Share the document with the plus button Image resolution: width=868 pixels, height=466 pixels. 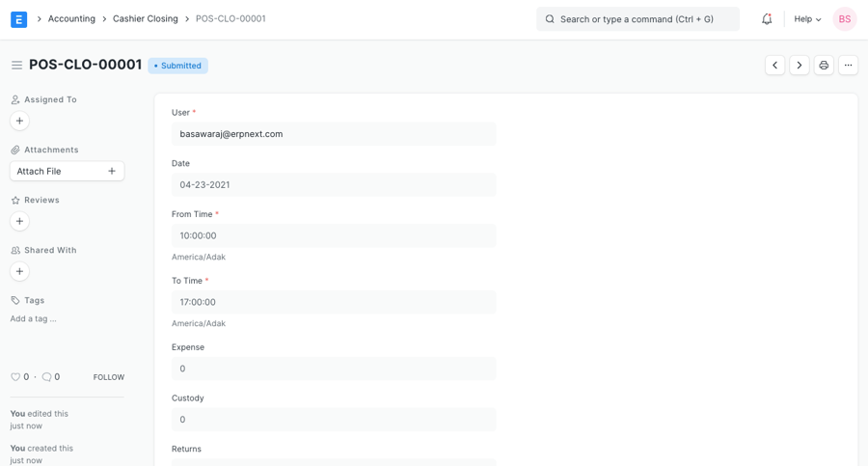(x=19, y=271)
